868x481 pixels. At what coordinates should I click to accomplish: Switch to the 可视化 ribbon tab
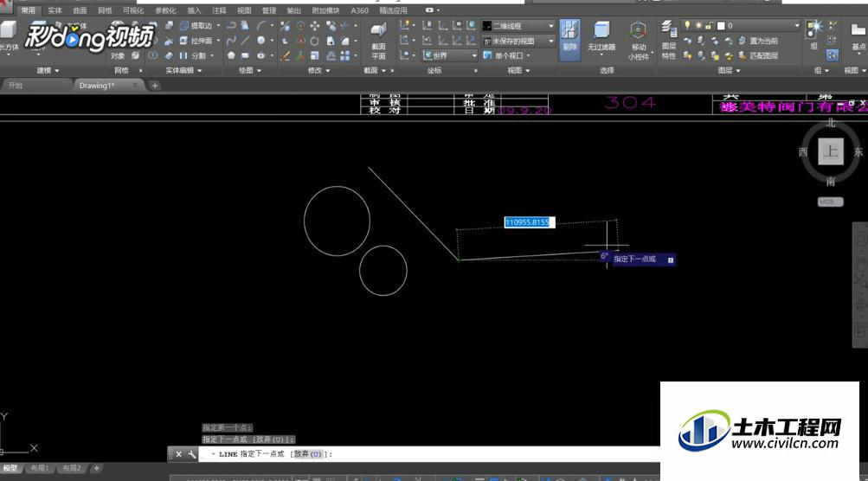(133, 10)
